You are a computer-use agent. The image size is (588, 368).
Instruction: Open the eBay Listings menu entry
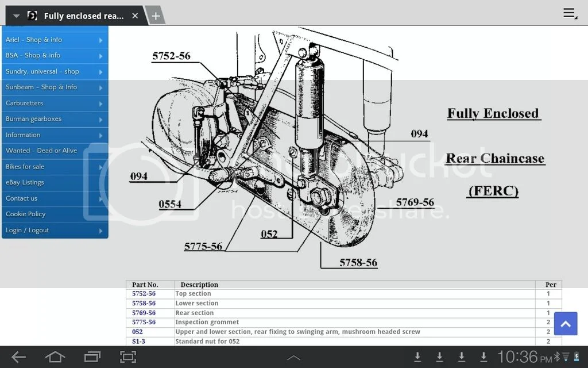[55, 182]
